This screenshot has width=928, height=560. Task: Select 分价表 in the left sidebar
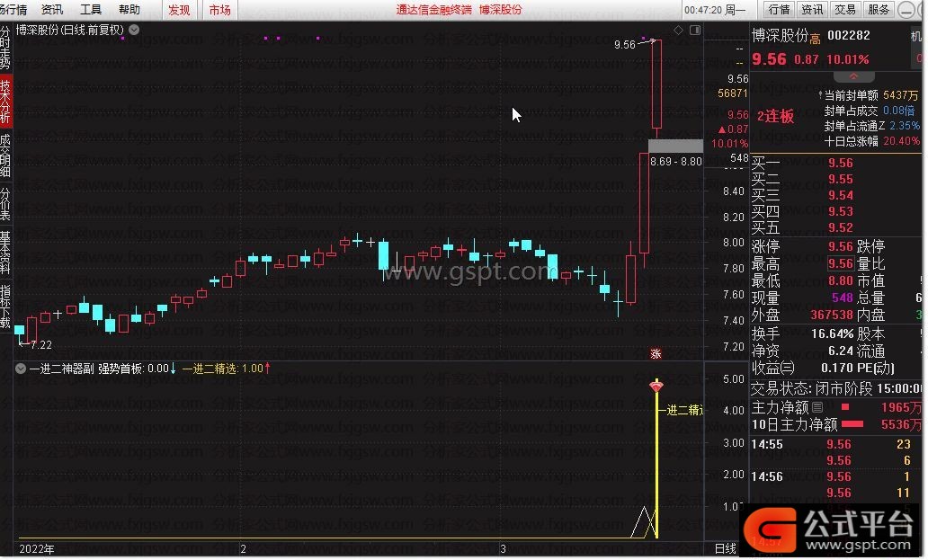(5, 204)
